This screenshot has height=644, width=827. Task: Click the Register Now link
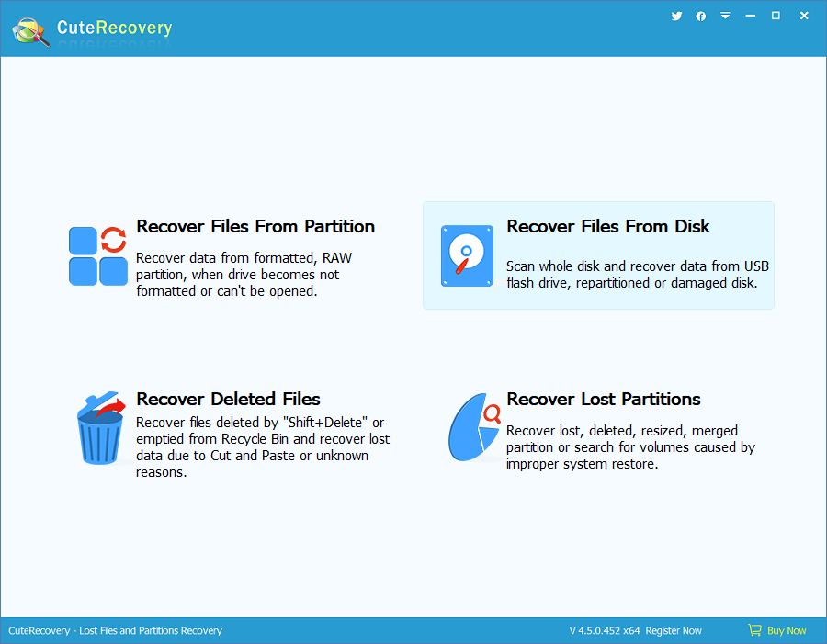tap(674, 631)
